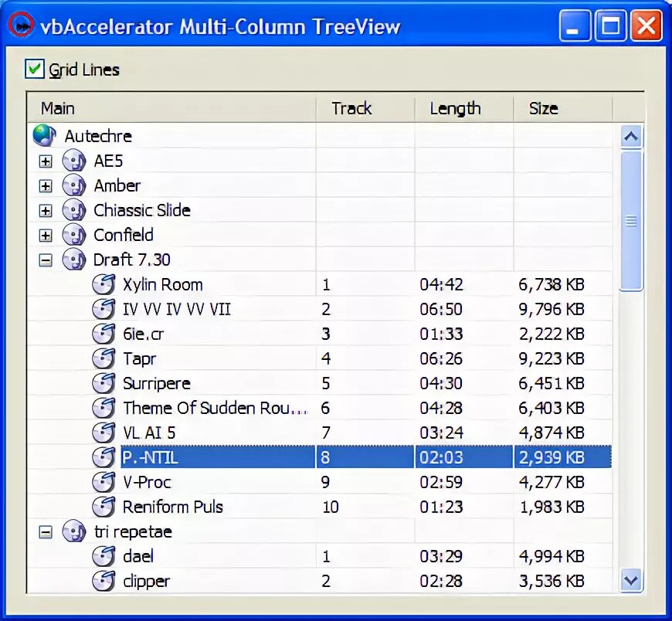Toggle the Grid Lines checkbox
Viewport: 672px width, 621px height.
click(x=34, y=69)
